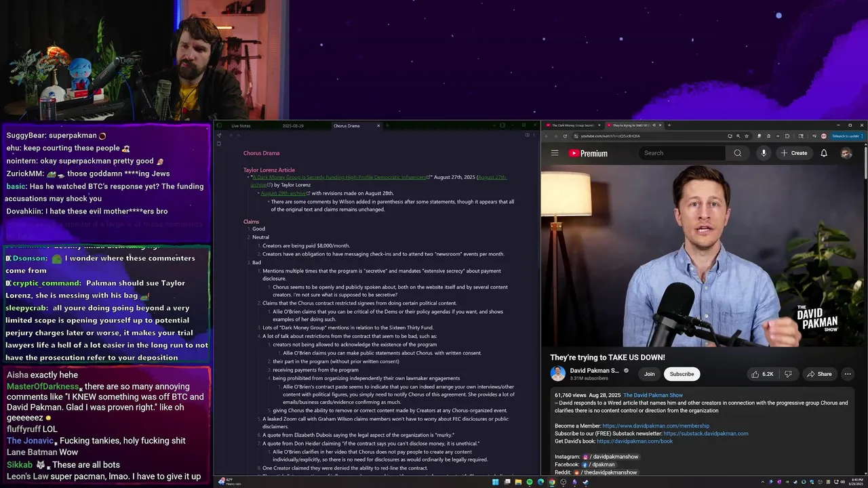The width and height of the screenshot is (868, 488).
Task: Open the Windows Start menu
Action: click(495, 482)
